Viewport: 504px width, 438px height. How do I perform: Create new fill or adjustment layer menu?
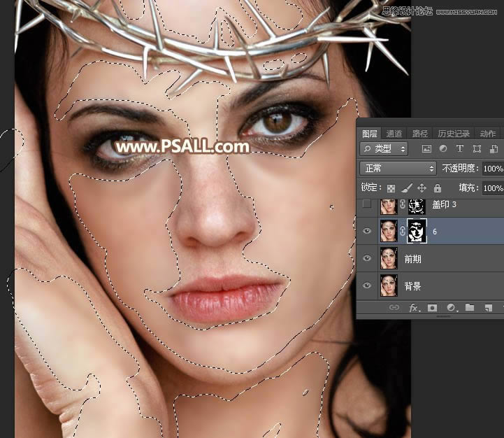click(x=452, y=307)
